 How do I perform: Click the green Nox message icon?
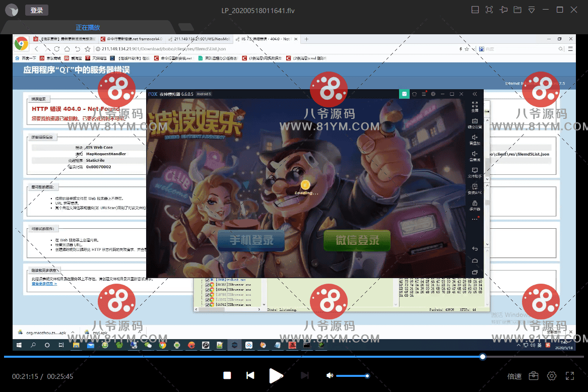[x=404, y=94]
